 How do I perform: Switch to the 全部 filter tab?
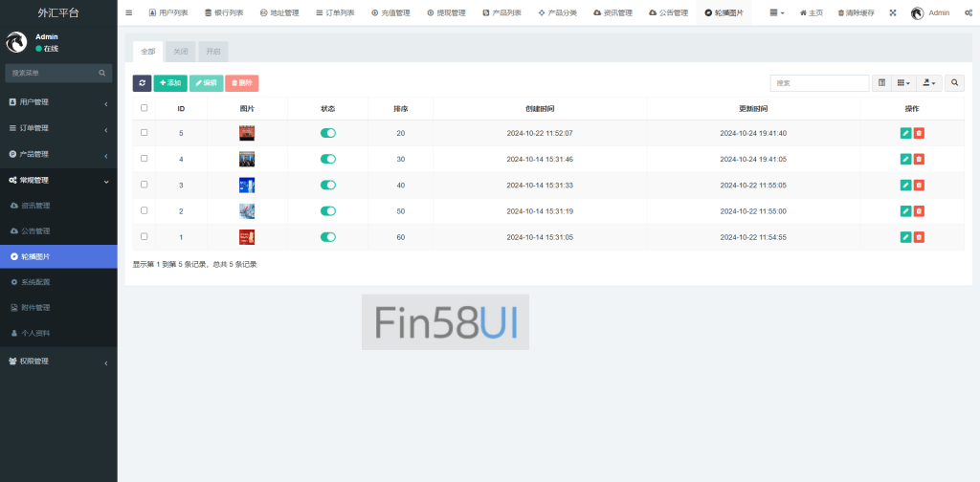tap(148, 52)
